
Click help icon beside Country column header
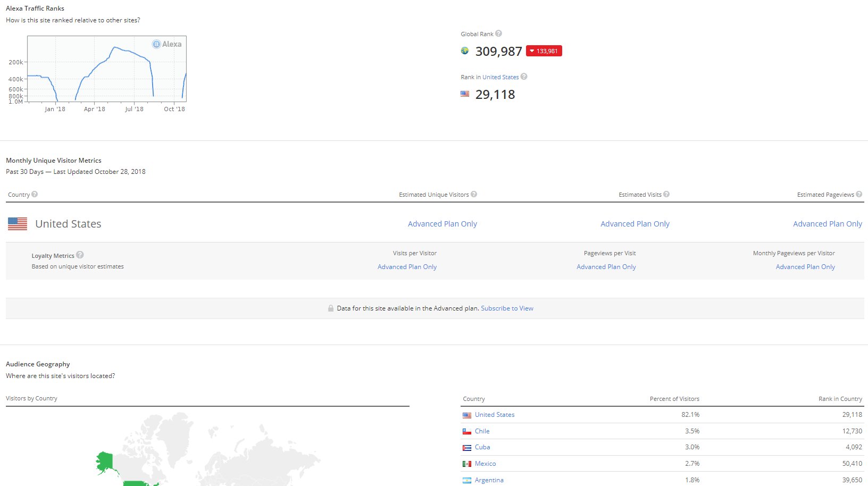tap(35, 194)
